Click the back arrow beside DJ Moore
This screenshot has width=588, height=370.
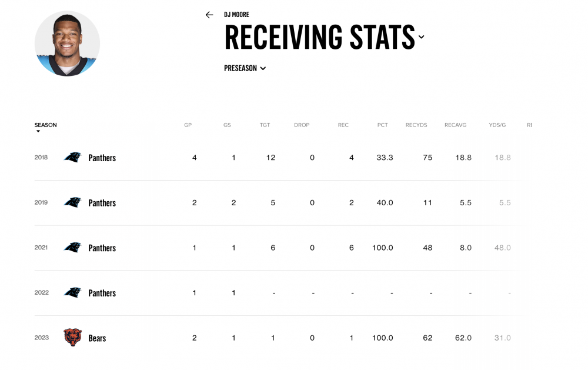(209, 15)
